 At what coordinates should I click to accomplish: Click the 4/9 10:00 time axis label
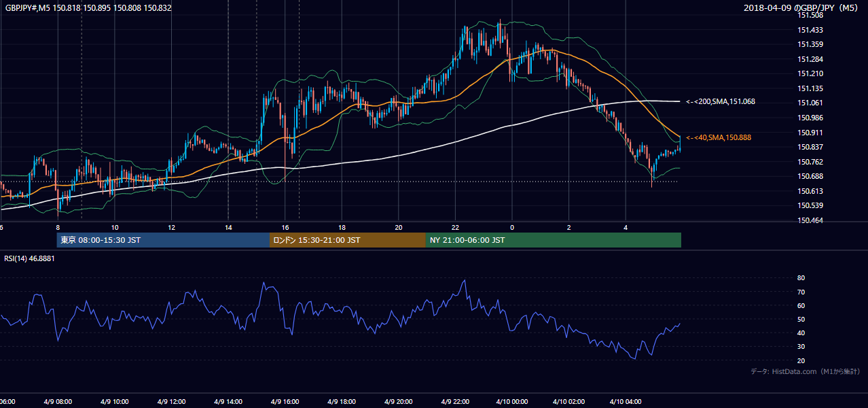click(x=114, y=401)
